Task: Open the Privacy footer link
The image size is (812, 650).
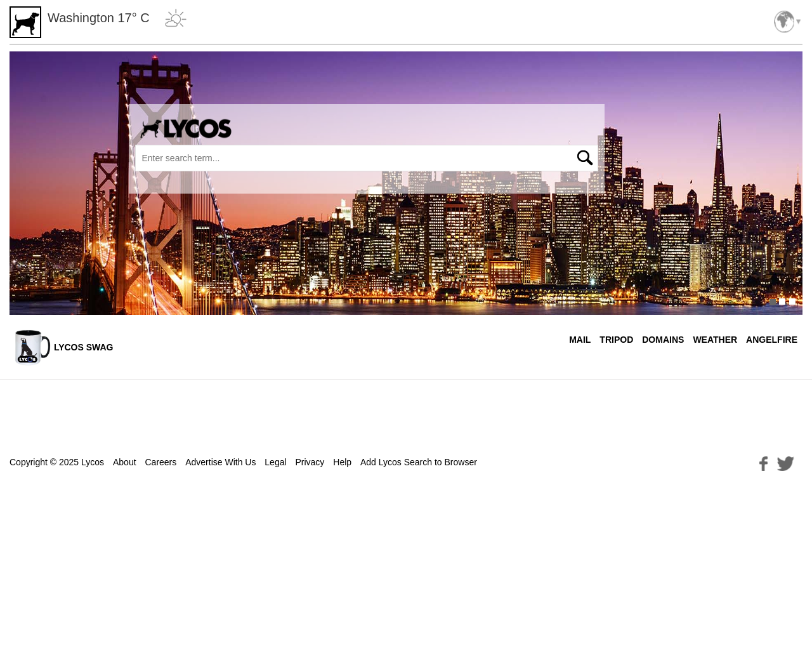Action: click(x=310, y=462)
